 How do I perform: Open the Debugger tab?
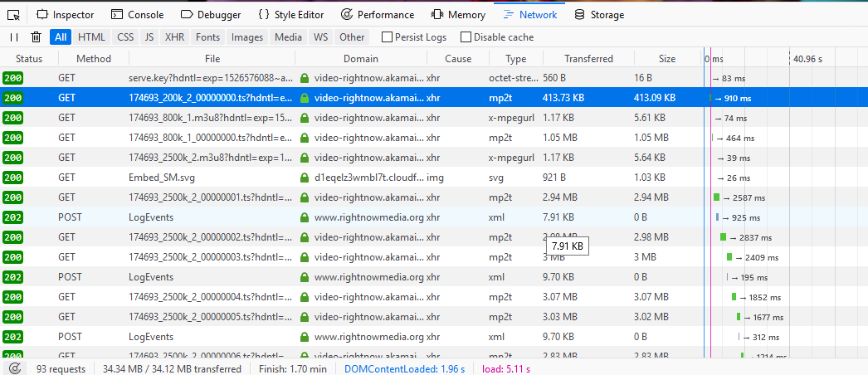[211, 14]
